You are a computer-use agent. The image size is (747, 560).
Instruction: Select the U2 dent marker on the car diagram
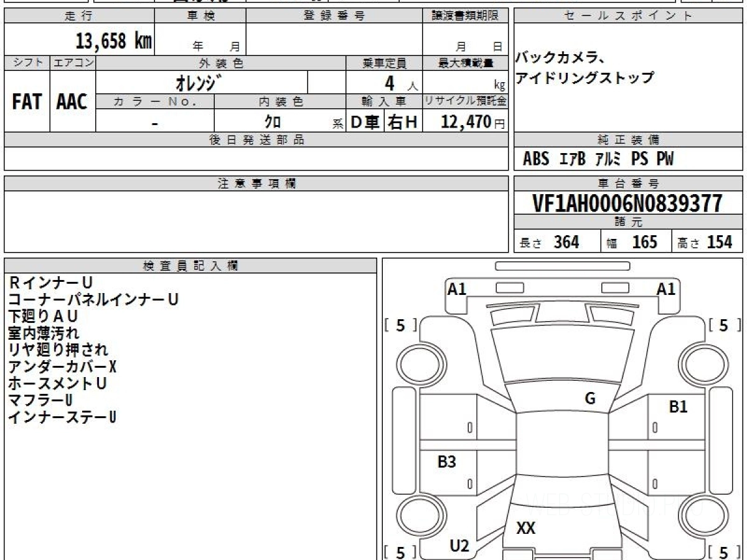pyautogui.click(x=459, y=546)
